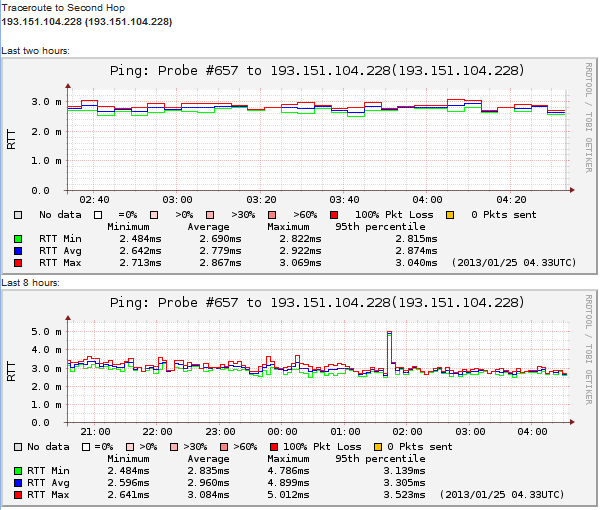The height and width of the screenshot is (510, 601).
Task: Click the blue RTT Avg swatch in two-hour graph legend
Action: pos(18,251)
